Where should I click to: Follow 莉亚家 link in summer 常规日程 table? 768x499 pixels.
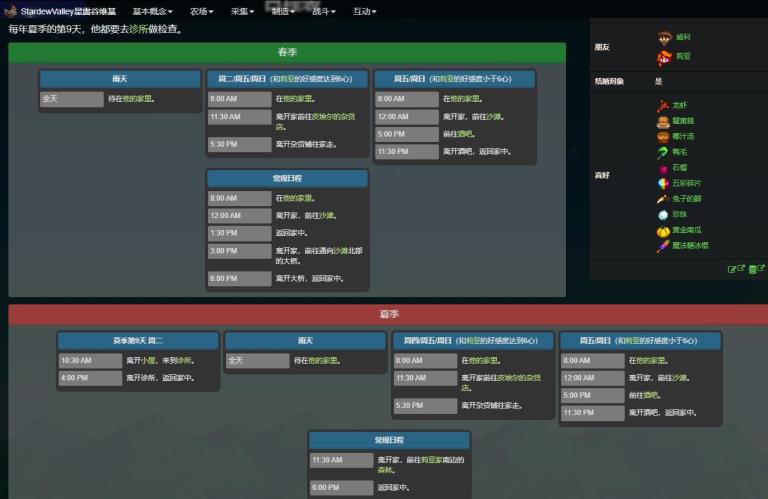(432, 460)
